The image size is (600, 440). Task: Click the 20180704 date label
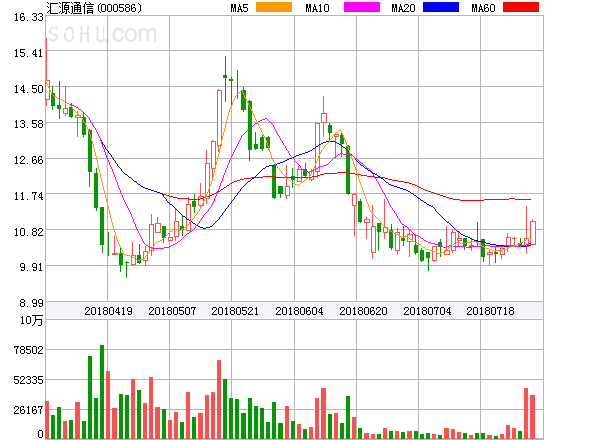tap(427, 311)
